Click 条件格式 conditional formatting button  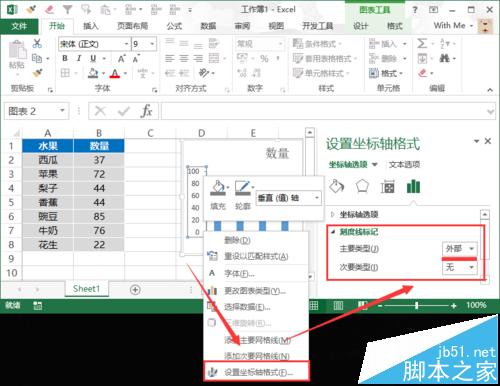click(317, 44)
